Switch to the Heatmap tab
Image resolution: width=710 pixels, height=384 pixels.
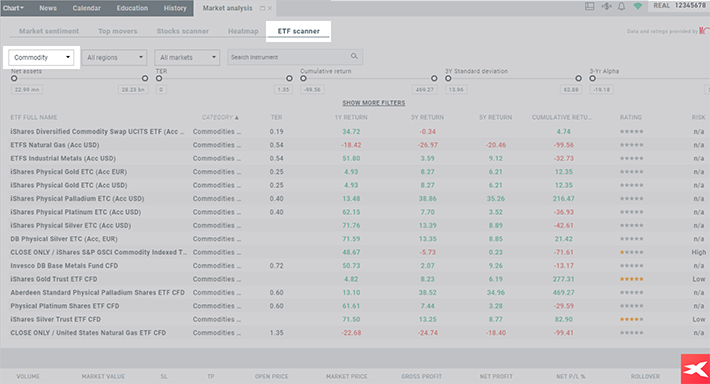[x=243, y=31]
